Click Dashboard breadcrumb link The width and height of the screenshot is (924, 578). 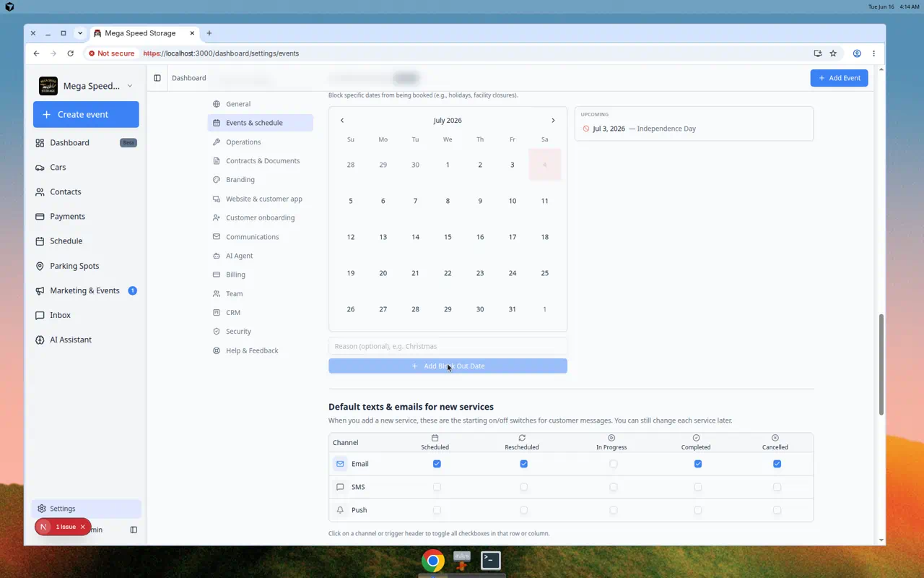pyautogui.click(x=189, y=78)
